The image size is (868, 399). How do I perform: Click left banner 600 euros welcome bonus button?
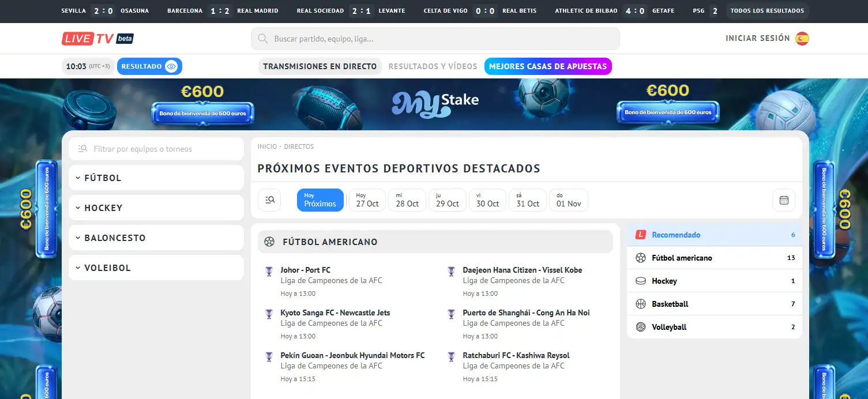point(202,113)
